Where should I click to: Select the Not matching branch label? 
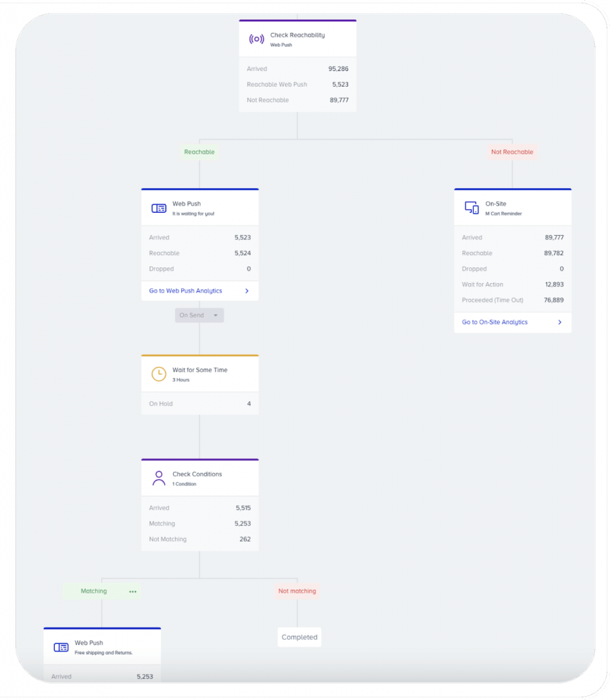[x=297, y=591]
